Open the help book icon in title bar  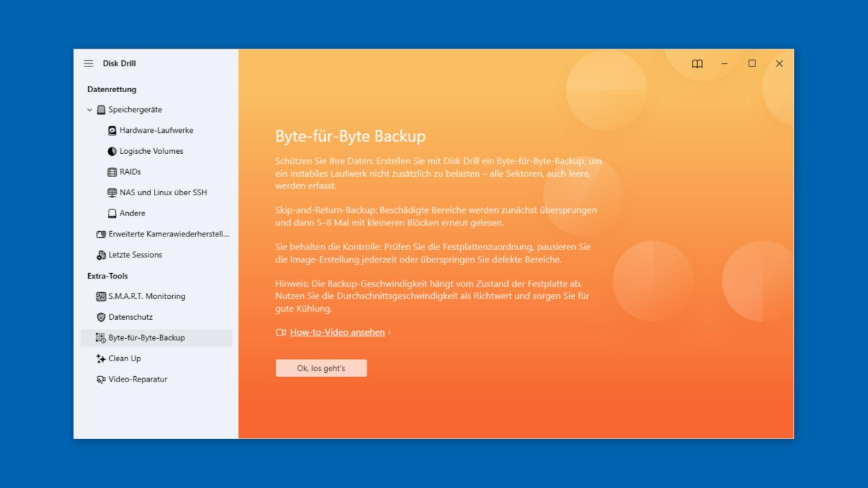[x=697, y=64]
